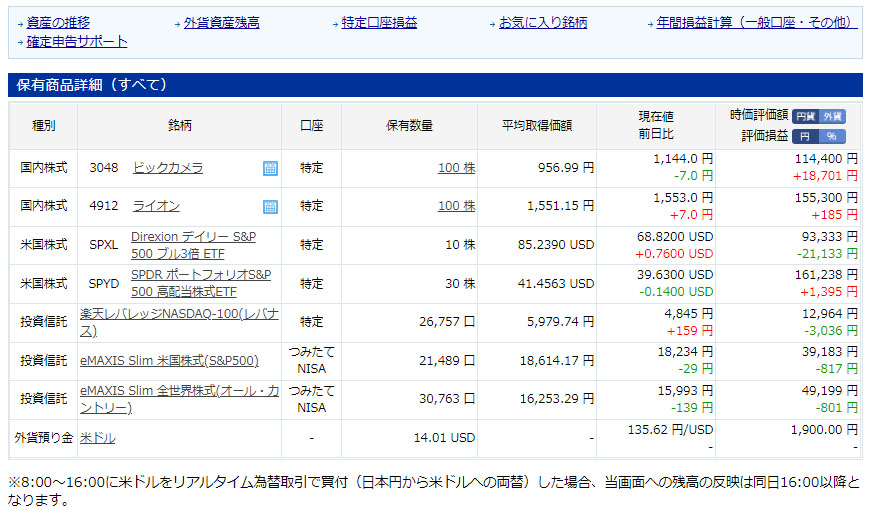
Task: Switch 時価評価額 display to 円貨
Action: pos(805,116)
